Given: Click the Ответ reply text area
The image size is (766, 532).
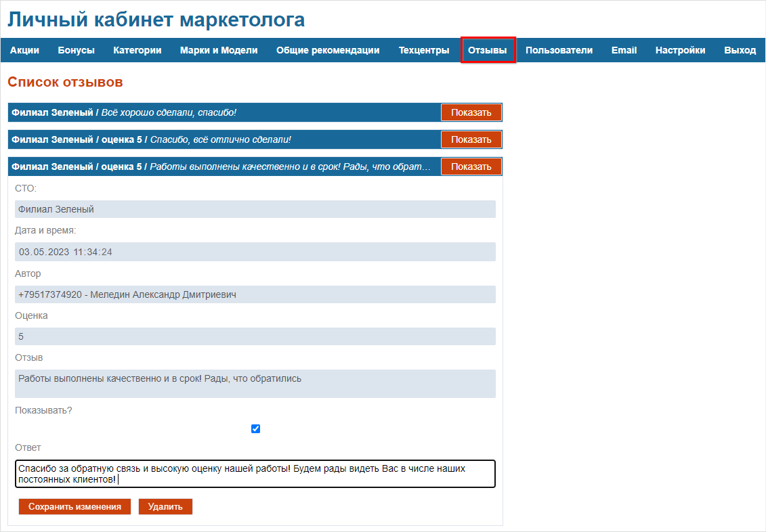Looking at the screenshot, I should click(x=255, y=473).
